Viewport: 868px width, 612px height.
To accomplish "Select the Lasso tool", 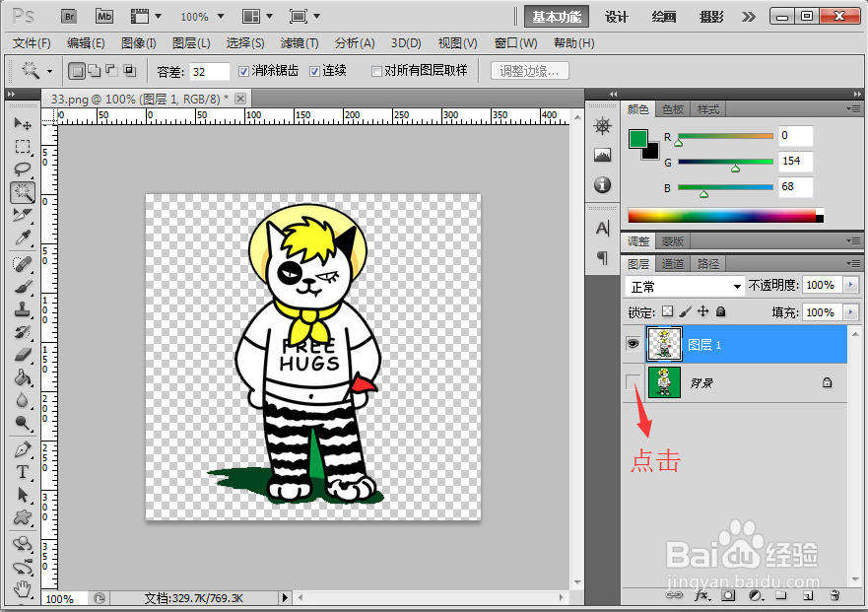I will click(x=22, y=169).
